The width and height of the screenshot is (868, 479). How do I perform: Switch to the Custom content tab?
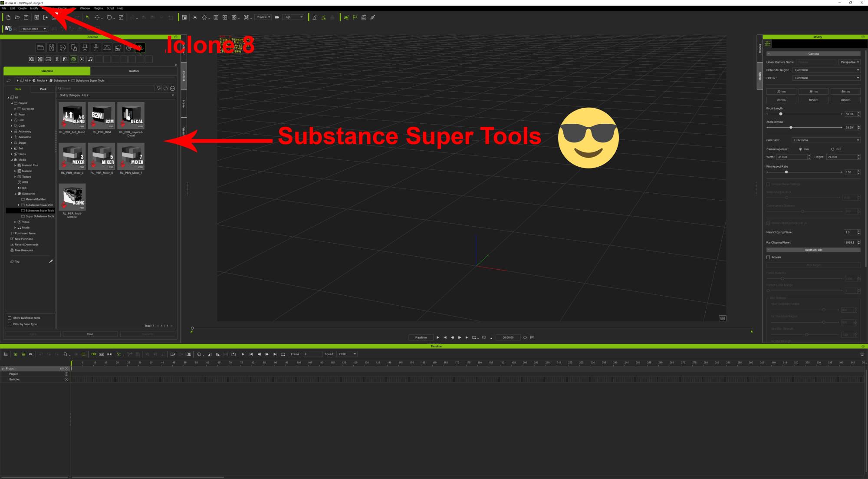(x=134, y=71)
